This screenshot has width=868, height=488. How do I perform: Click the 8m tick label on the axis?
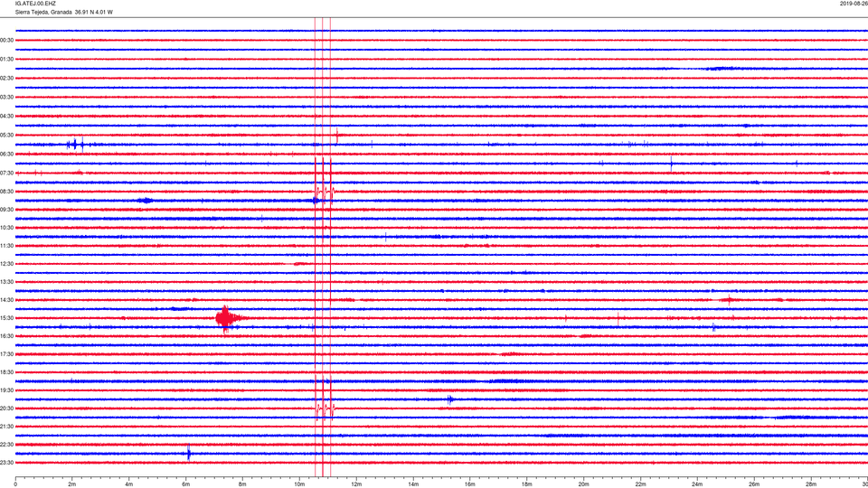pos(242,484)
